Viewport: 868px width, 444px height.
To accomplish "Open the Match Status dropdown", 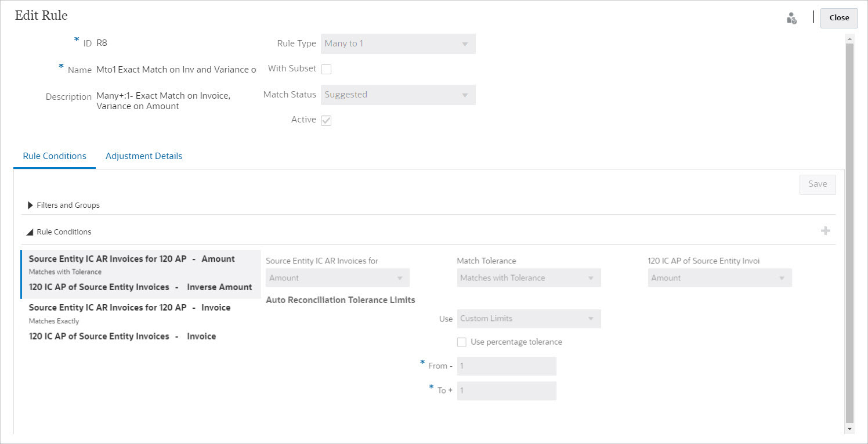I will click(x=398, y=95).
